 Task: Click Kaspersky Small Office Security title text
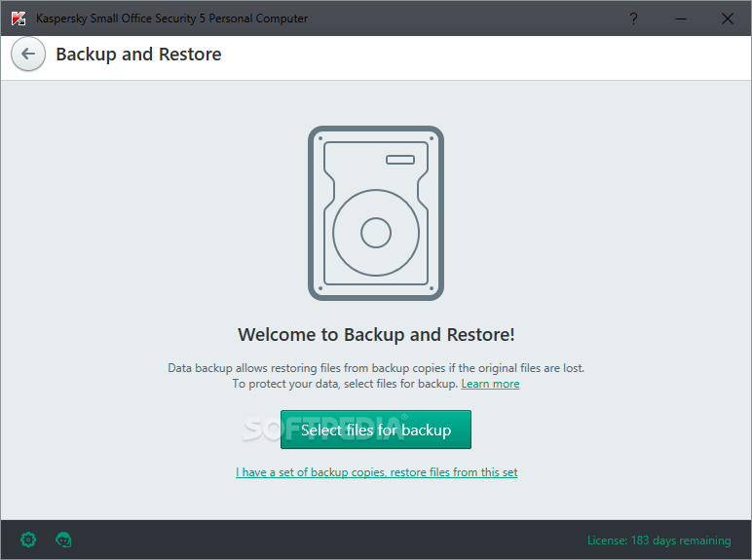171,19
